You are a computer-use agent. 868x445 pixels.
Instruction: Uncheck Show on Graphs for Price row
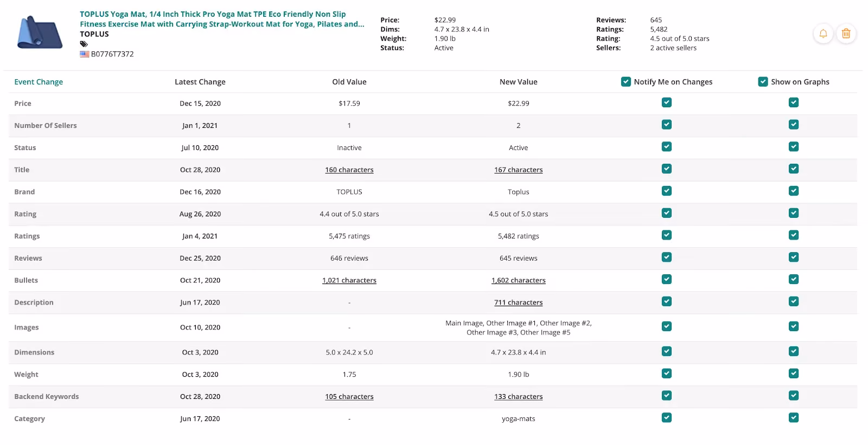794,102
